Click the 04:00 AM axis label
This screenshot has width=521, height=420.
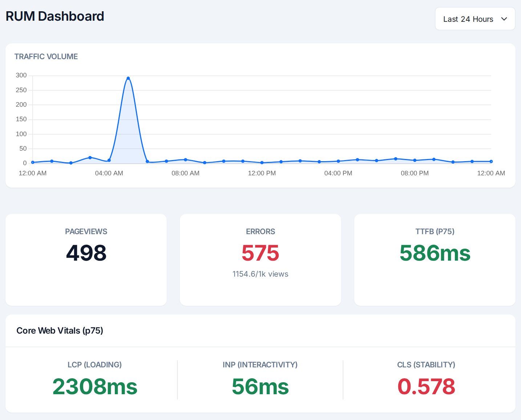point(109,173)
